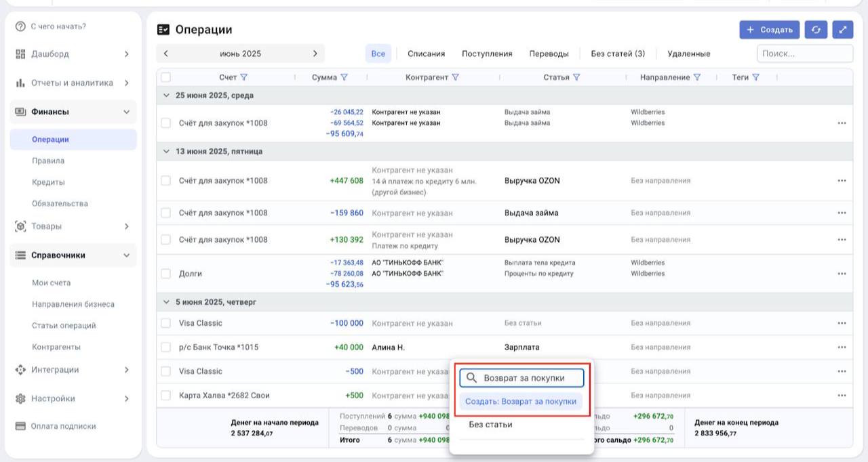Tick the select-all checkbox in table header
868x462 pixels.
(x=166, y=77)
